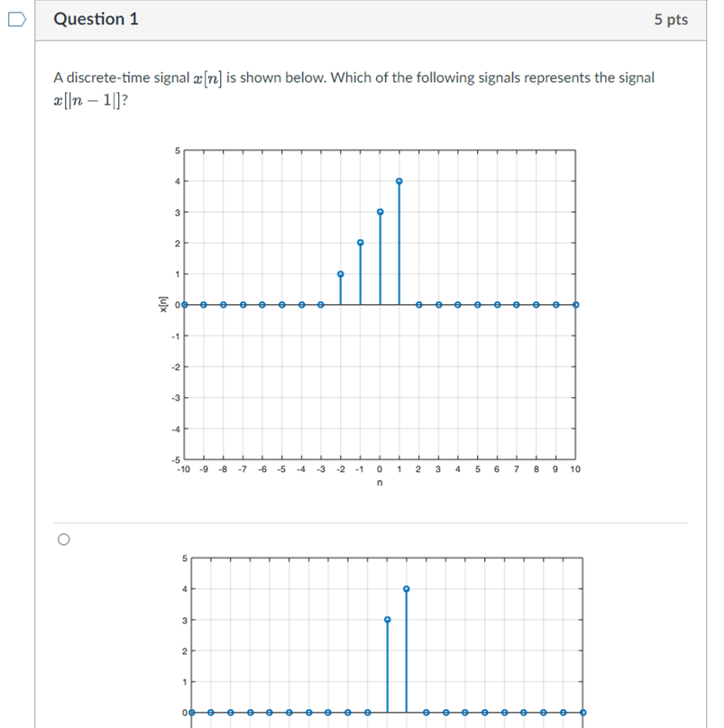This screenshot has height=728, width=724.
Task: Click the zero-valued circle marker at n=10
Action: tap(574, 304)
